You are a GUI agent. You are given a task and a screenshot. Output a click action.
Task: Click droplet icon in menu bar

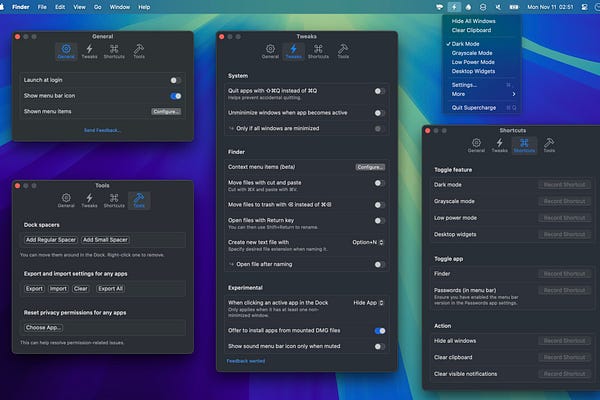coord(468,7)
